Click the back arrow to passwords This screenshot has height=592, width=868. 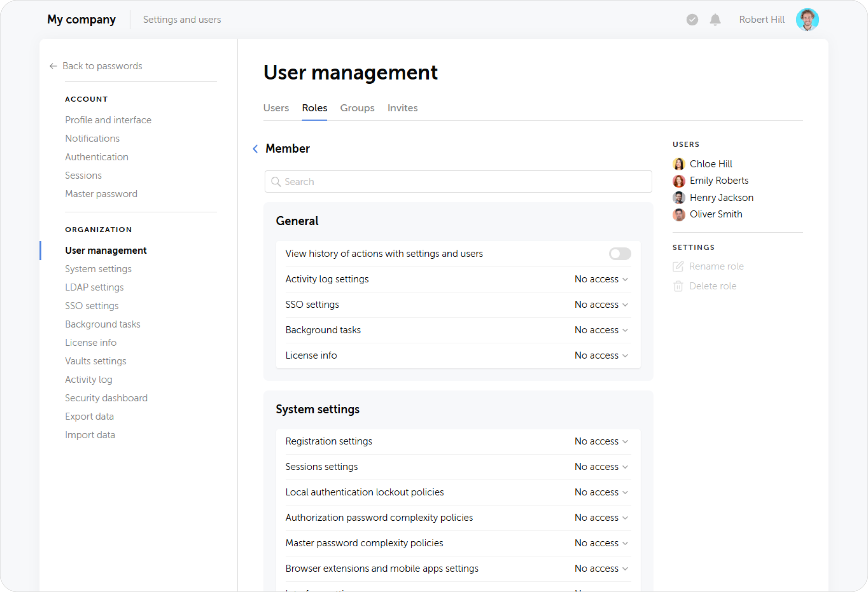[53, 66]
